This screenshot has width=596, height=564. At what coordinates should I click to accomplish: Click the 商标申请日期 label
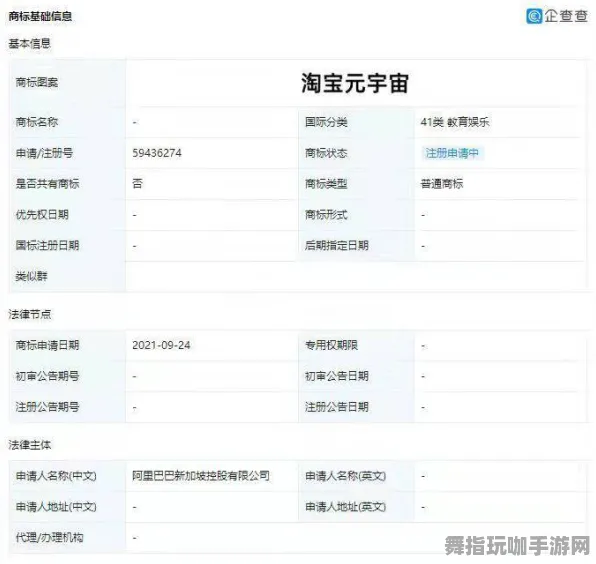(48, 345)
